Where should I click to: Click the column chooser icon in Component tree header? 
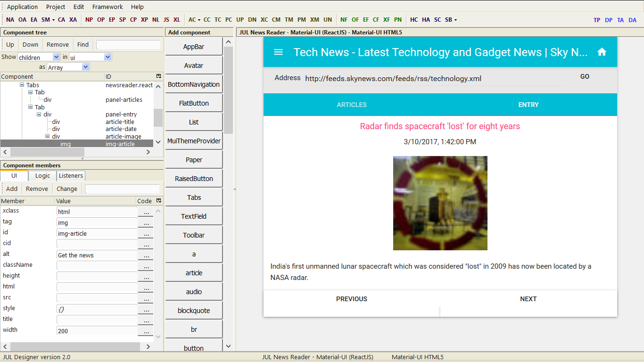[x=159, y=76]
